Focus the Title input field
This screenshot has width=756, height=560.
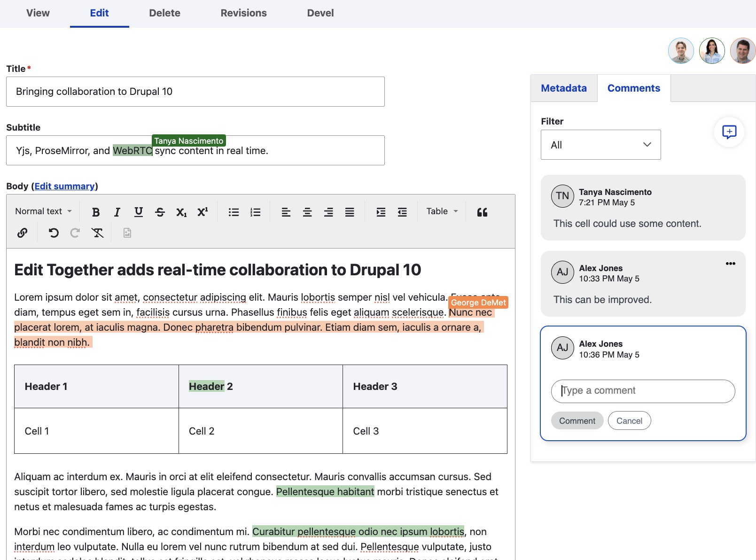195,92
